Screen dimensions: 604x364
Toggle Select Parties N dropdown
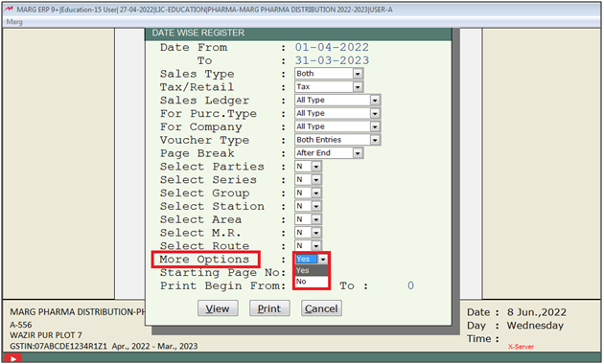click(x=308, y=167)
